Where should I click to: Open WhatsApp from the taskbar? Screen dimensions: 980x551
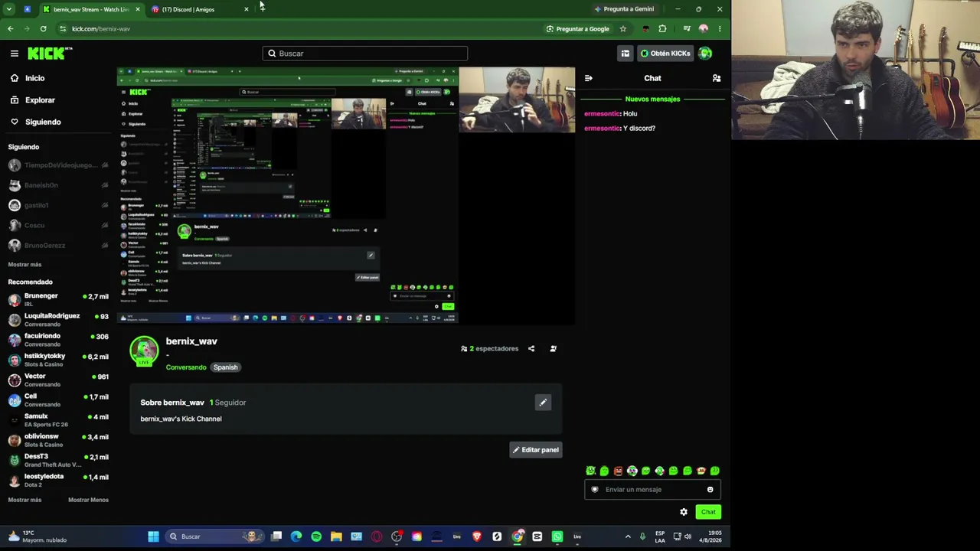tap(557, 536)
